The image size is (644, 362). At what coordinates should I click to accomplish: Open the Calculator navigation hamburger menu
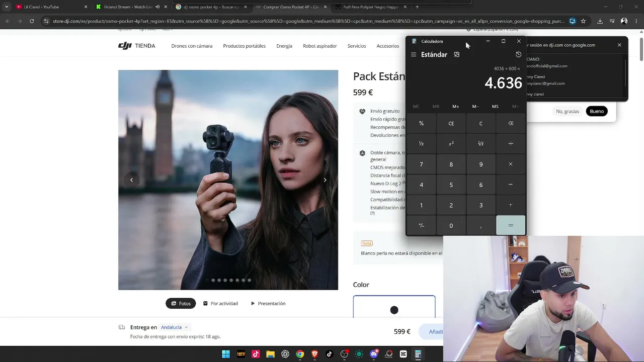(414, 54)
